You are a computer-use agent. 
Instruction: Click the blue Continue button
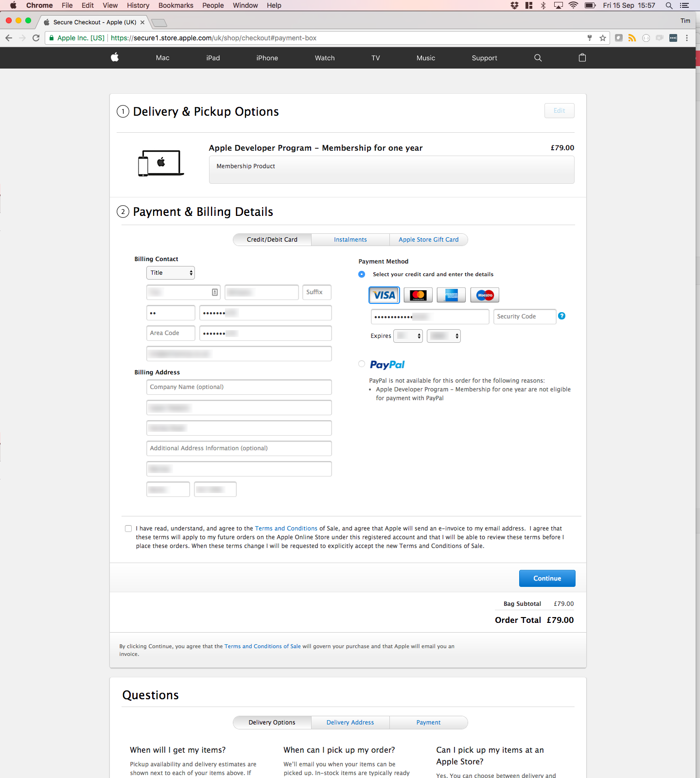click(x=547, y=578)
